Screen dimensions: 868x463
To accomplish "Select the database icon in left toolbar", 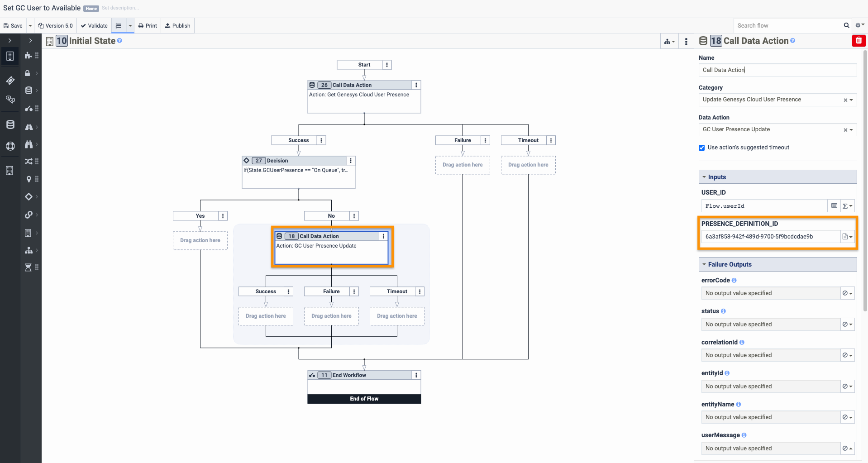I will (10, 124).
